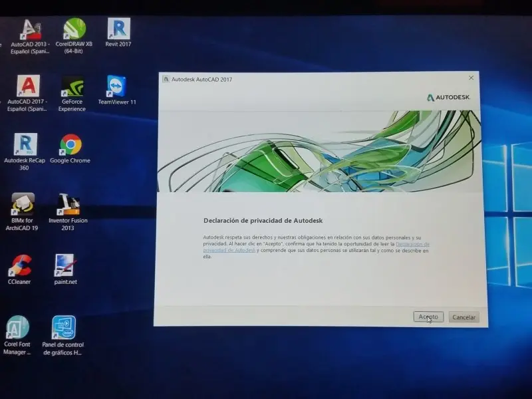Open the Google Chrome desktop shortcut

point(70,148)
